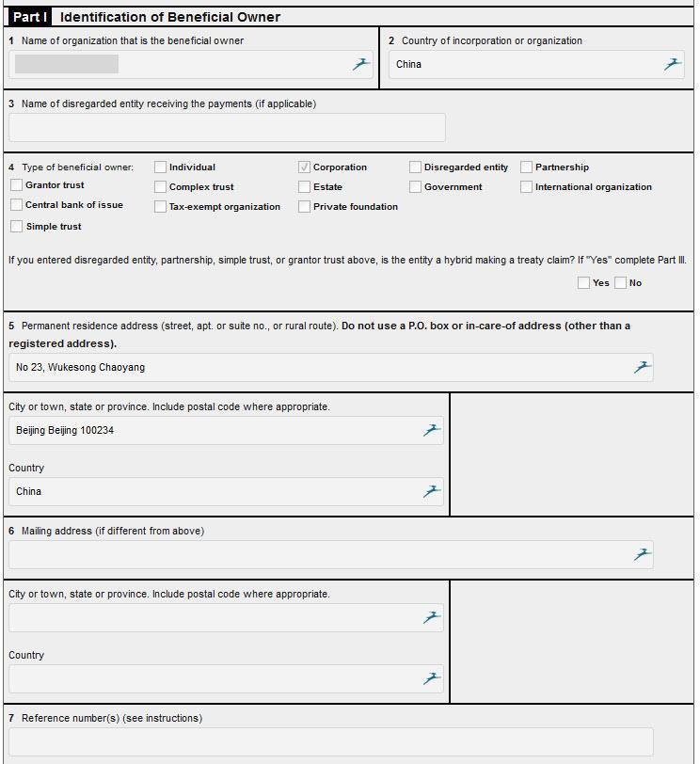700x764 pixels.
Task: Click the icon in the country of incorporation field
Action: tap(673, 64)
